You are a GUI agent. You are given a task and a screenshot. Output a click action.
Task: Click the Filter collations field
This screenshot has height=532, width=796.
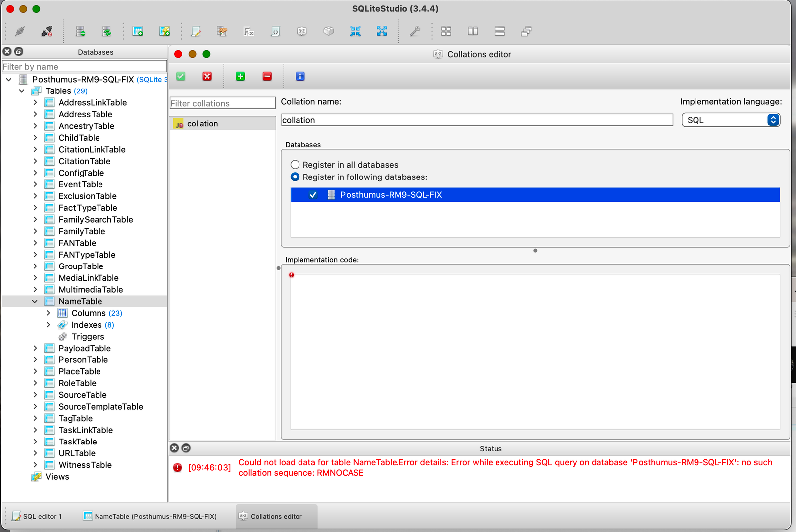(222, 103)
